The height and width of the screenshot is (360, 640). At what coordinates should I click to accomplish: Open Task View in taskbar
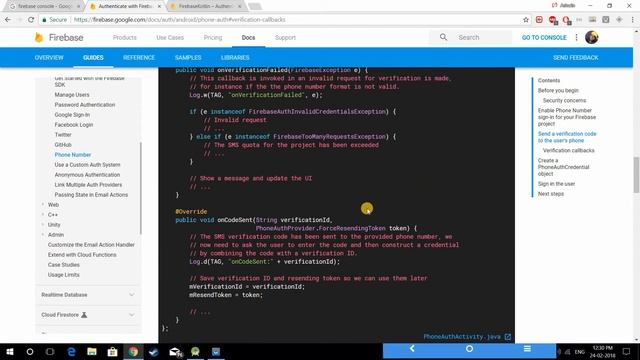50,351
